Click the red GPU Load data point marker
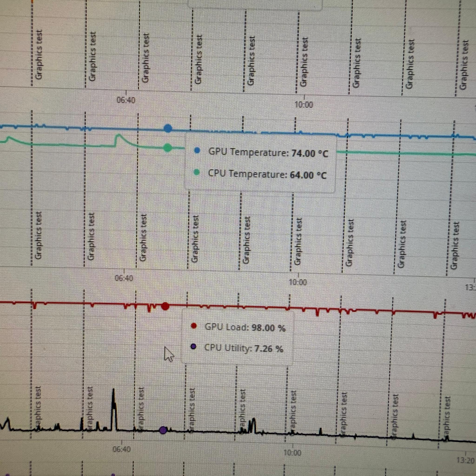Viewport: 476px width, 476px height. [x=165, y=306]
